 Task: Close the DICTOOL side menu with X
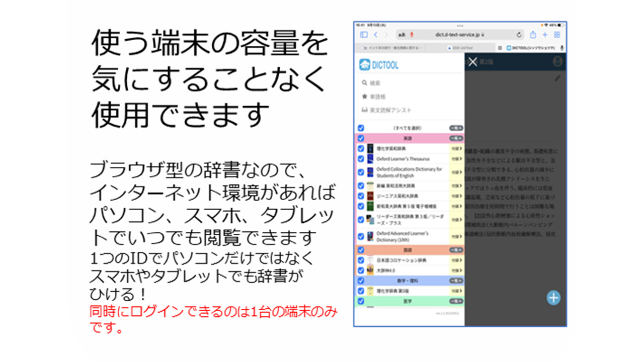click(472, 62)
